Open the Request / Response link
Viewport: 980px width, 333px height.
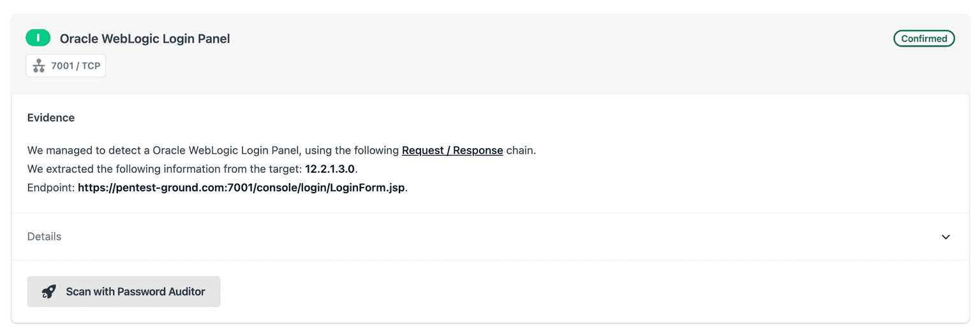click(x=452, y=151)
